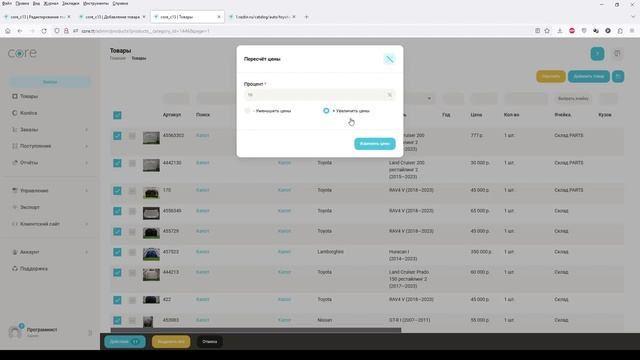Click the Отчёты sidebar icon
The height and width of the screenshot is (360, 640).
(x=15, y=162)
